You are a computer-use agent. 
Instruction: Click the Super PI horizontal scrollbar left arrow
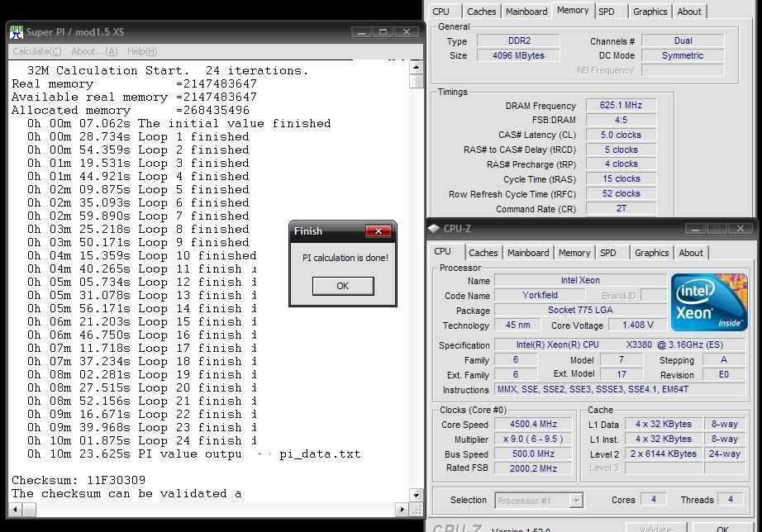click(15, 509)
